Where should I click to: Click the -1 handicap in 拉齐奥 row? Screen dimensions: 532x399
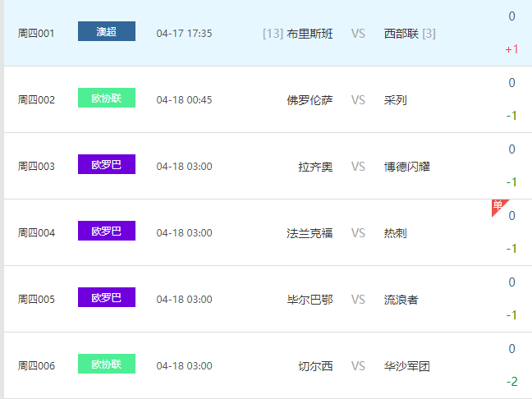click(x=511, y=182)
